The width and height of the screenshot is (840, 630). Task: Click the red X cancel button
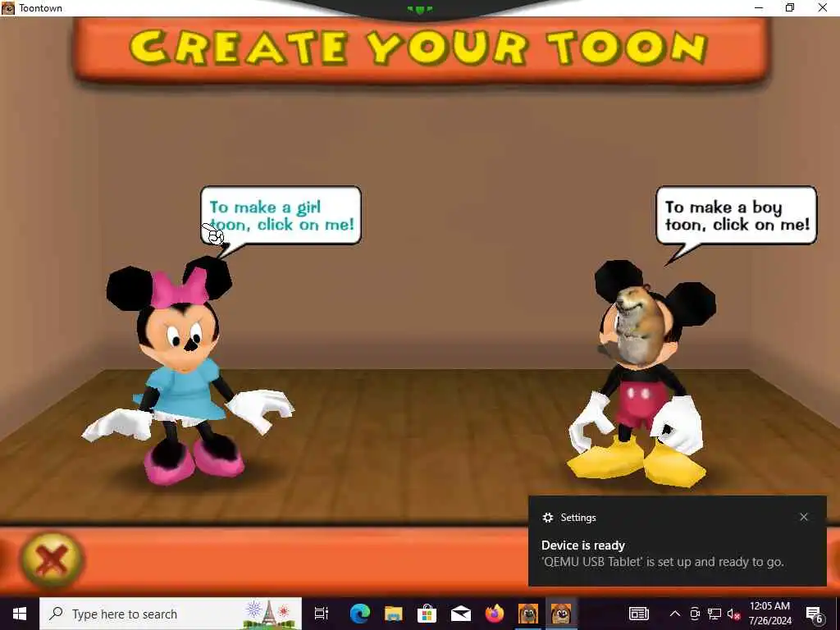[52, 560]
